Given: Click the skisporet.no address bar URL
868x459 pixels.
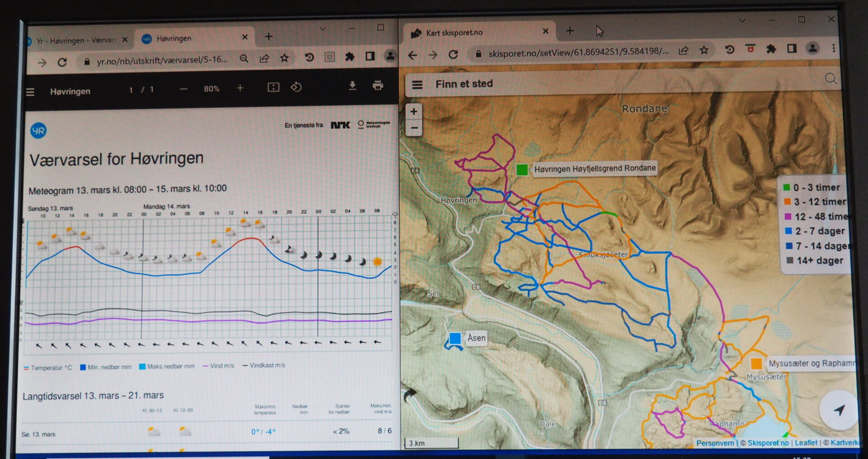Looking at the screenshot, I should tap(578, 52).
